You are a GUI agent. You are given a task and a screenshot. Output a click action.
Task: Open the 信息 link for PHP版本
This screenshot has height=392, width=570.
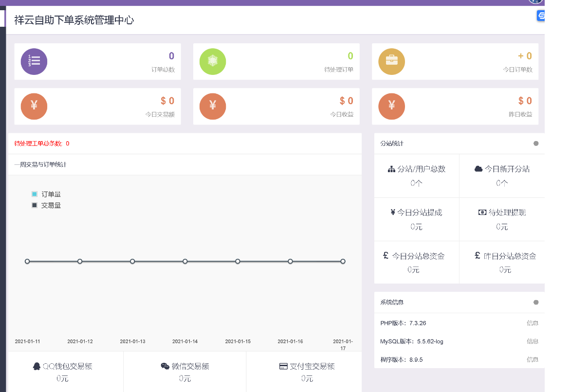(533, 323)
